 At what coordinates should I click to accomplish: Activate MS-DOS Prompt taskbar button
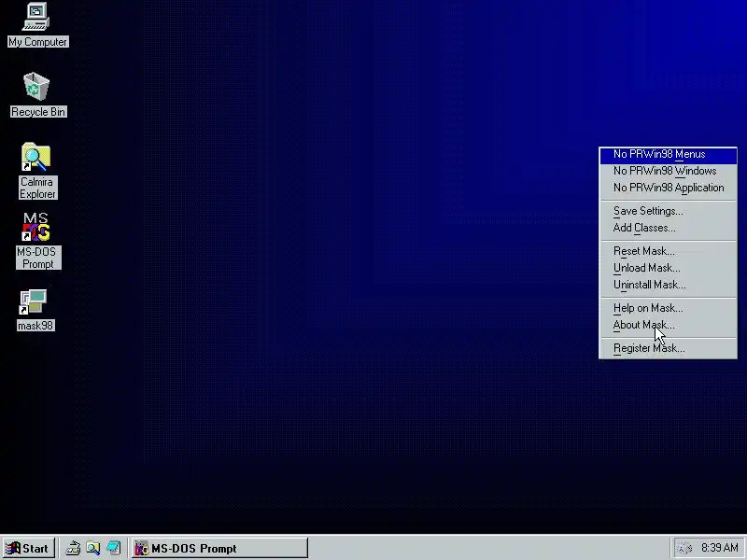(219, 548)
